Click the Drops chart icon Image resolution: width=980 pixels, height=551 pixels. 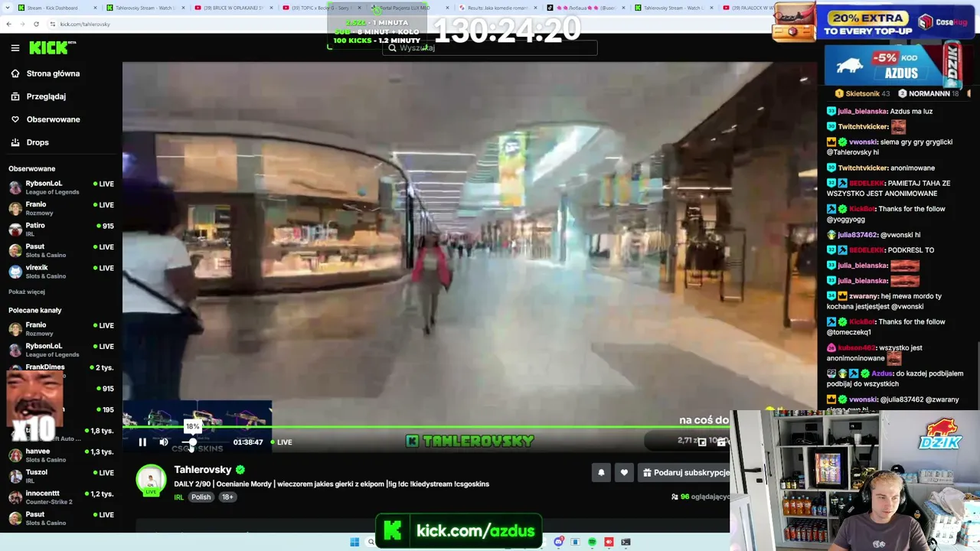(x=15, y=142)
